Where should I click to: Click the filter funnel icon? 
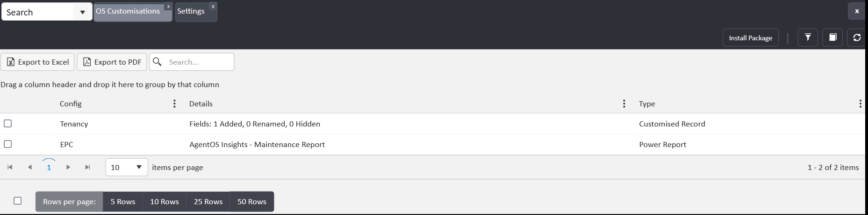click(808, 38)
